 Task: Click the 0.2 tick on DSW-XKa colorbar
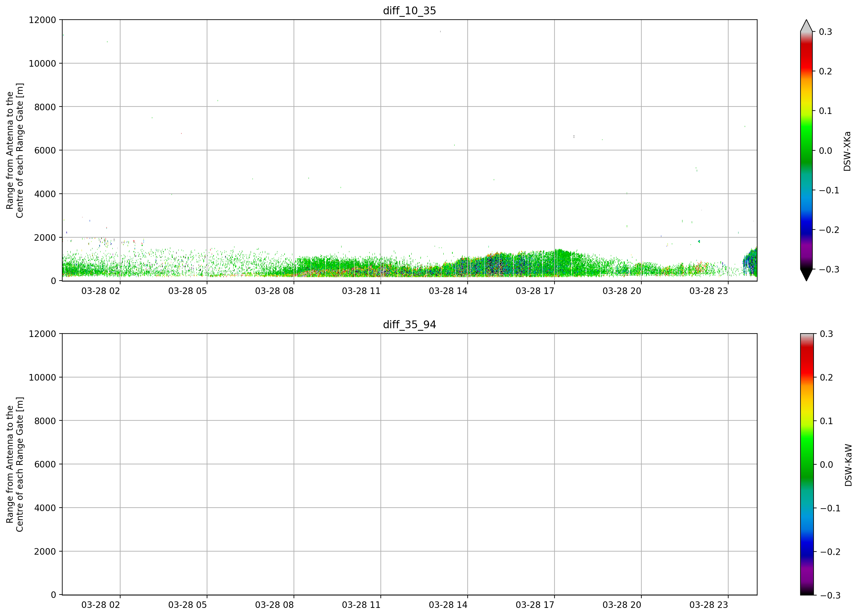pyautogui.click(x=826, y=71)
